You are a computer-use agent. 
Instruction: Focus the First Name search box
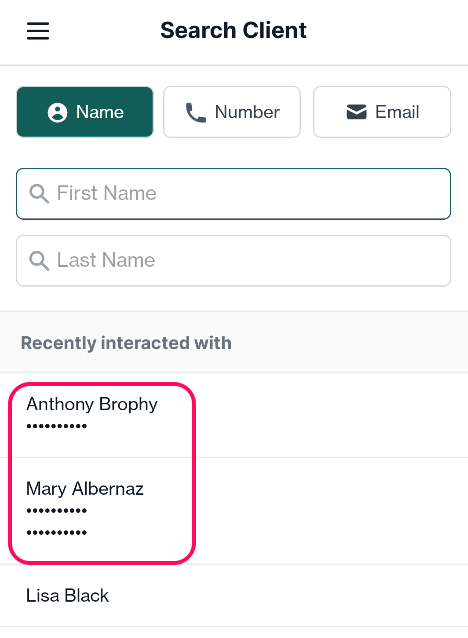(x=234, y=194)
